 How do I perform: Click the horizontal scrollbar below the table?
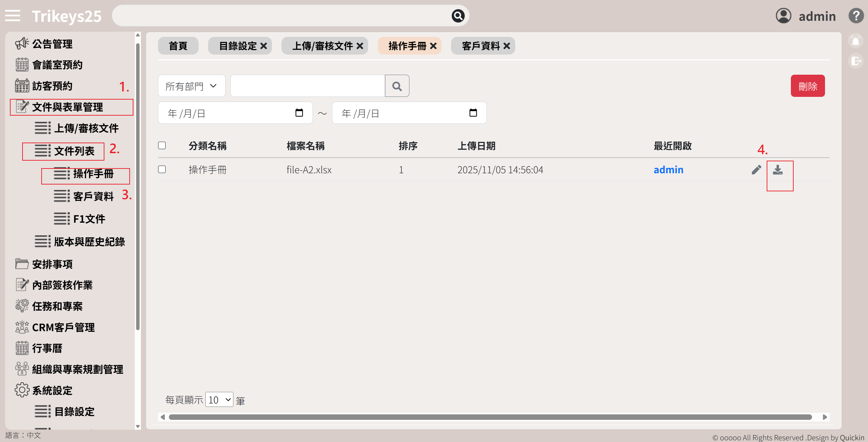[490, 417]
